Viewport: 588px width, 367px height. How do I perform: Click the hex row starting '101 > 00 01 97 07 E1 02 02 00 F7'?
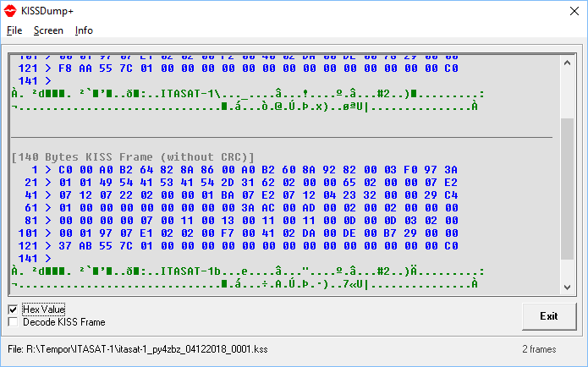pyautogui.click(x=238, y=233)
